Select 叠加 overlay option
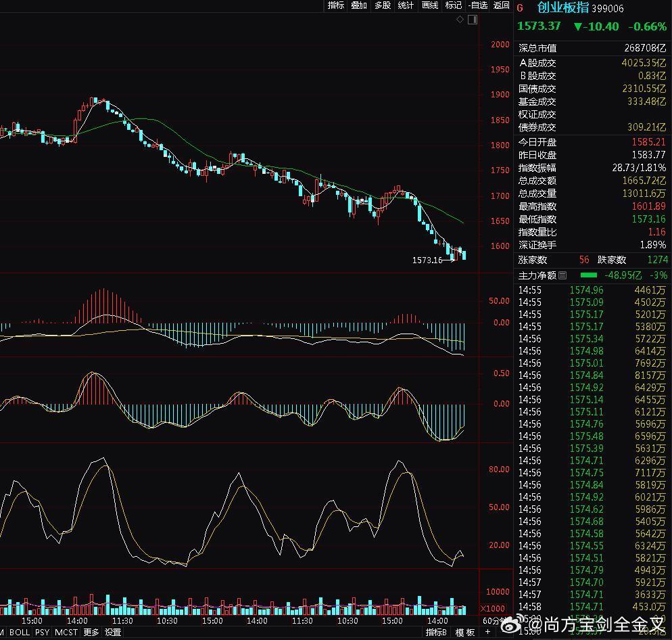The width and height of the screenshot is (672, 640). (x=359, y=5)
